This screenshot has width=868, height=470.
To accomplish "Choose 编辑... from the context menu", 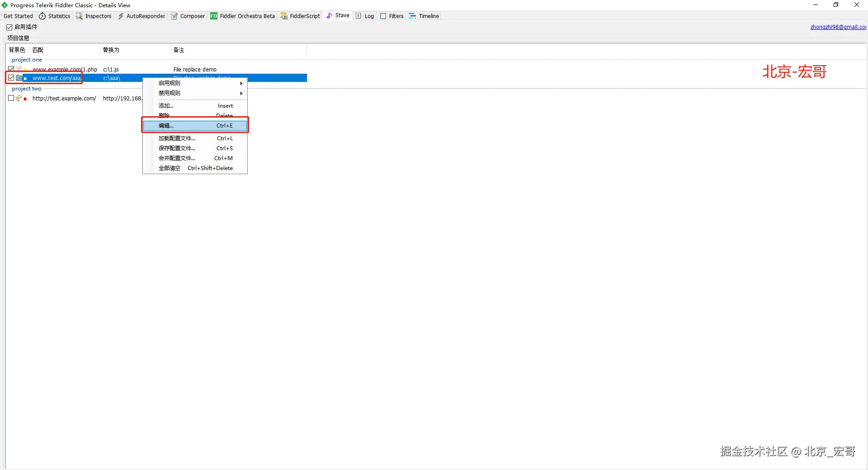I will pos(195,126).
